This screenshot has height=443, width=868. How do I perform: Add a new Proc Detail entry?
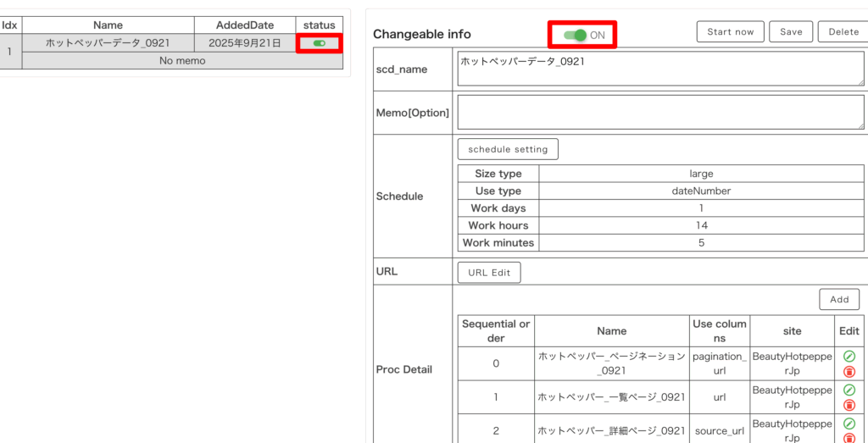(839, 300)
